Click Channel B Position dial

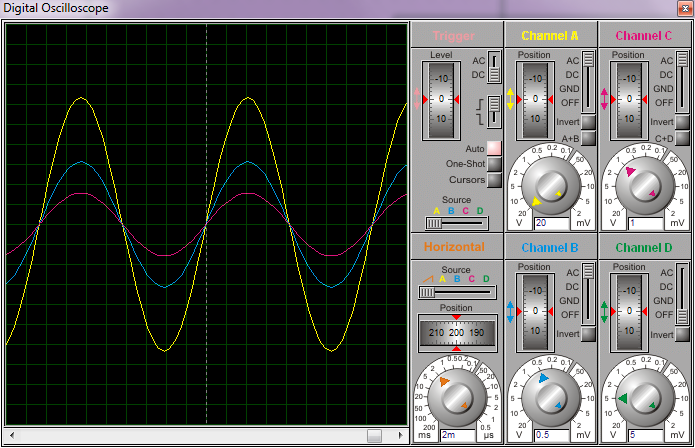[535, 312]
